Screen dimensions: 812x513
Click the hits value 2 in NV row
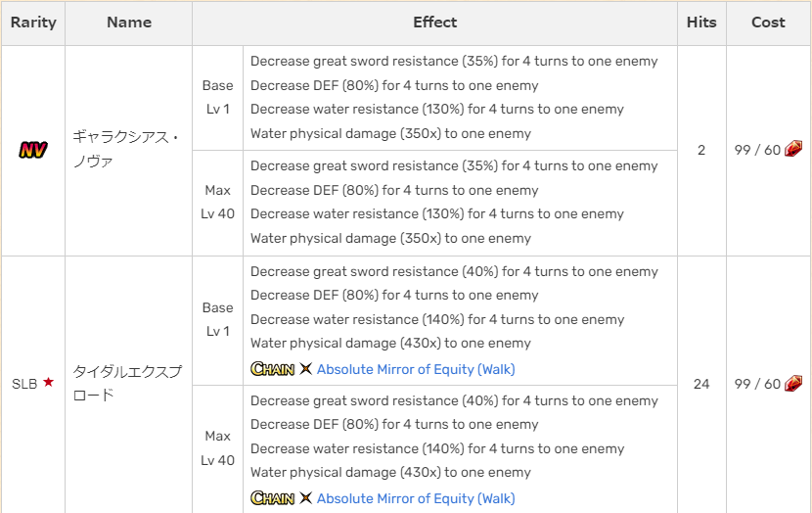[701, 151]
